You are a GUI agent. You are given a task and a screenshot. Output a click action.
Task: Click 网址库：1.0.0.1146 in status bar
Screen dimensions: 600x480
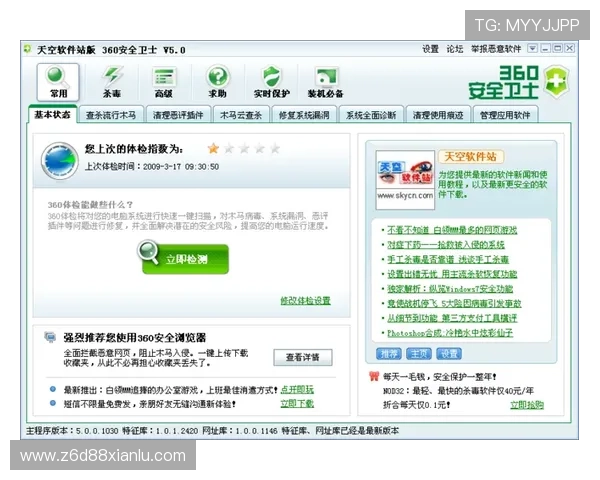pos(240,431)
